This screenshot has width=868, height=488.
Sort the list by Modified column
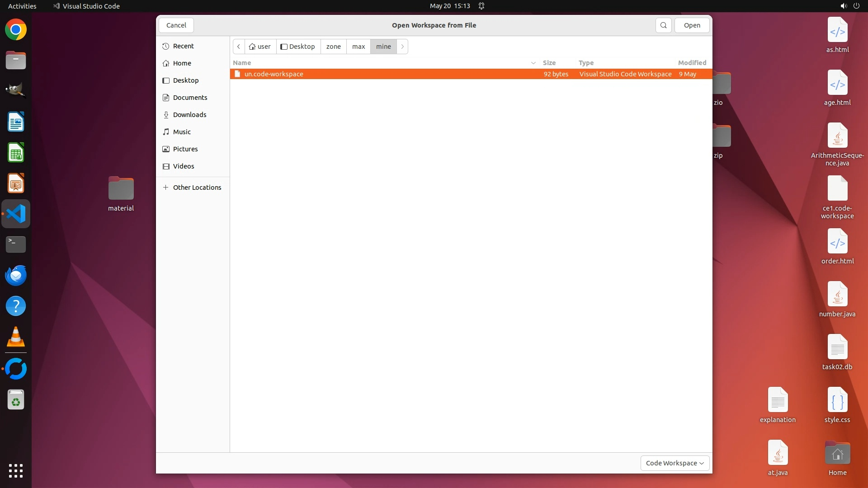tap(692, 63)
